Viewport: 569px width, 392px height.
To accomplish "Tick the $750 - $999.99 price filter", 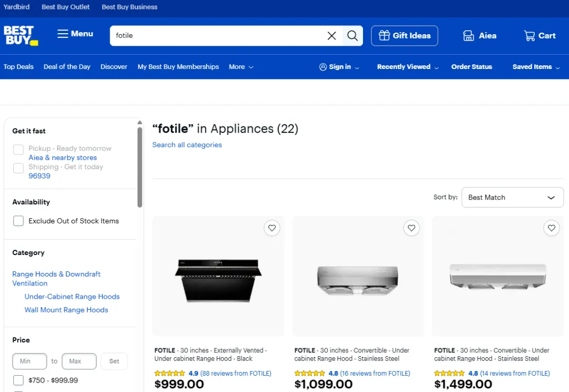I will (x=18, y=380).
